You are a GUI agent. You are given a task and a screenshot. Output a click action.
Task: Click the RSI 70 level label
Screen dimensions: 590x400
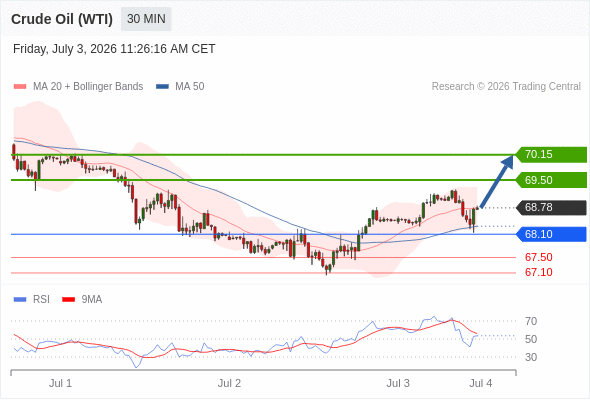point(531,321)
